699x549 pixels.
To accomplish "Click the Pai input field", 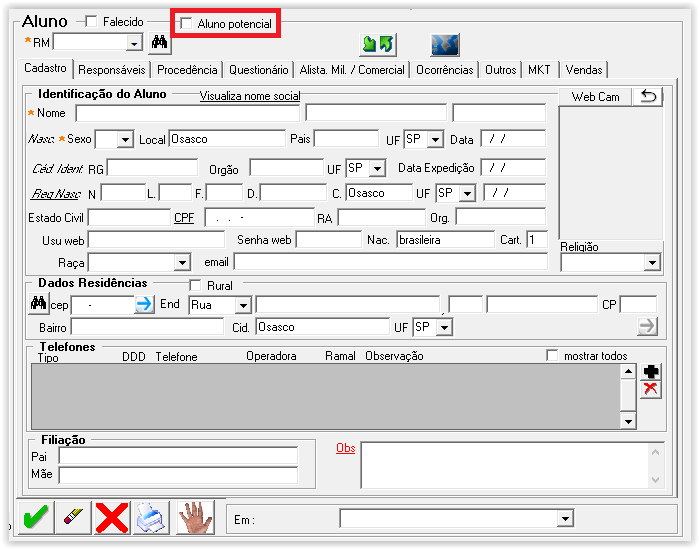I will 178,457.
